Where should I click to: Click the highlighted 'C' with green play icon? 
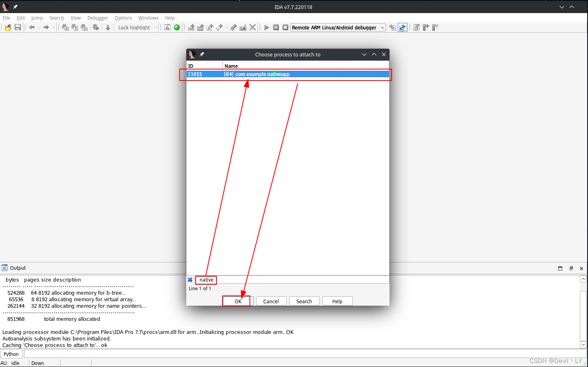point(403,27)
